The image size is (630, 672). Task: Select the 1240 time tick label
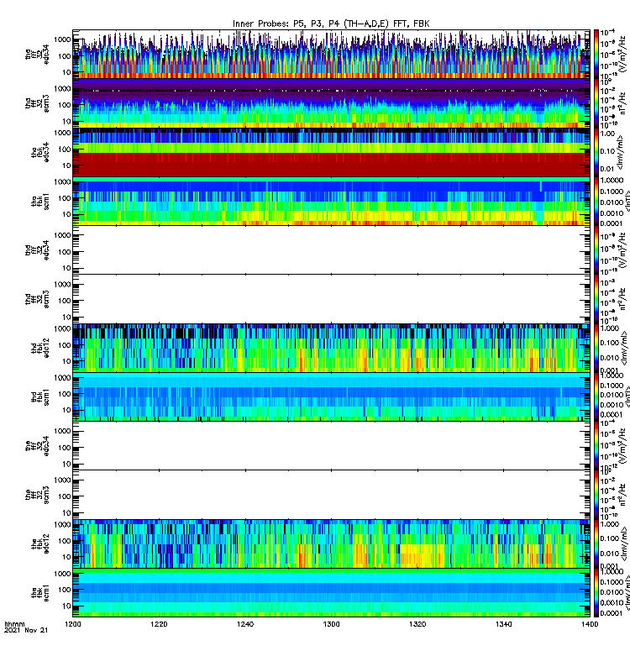(245, 624)
